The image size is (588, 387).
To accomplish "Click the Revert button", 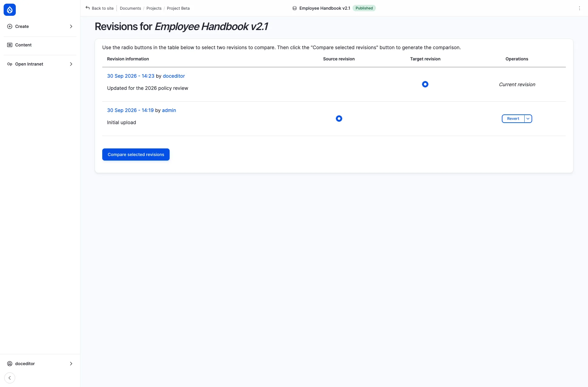I will pos(513,119).
